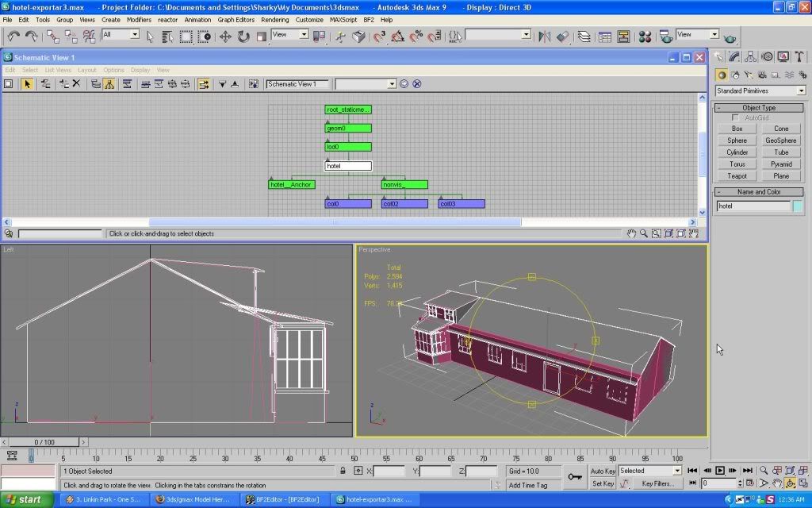This screenshot has height=508, width=812.
Task: Click the Teapot primitive button
Action: (x=737, y=175)
